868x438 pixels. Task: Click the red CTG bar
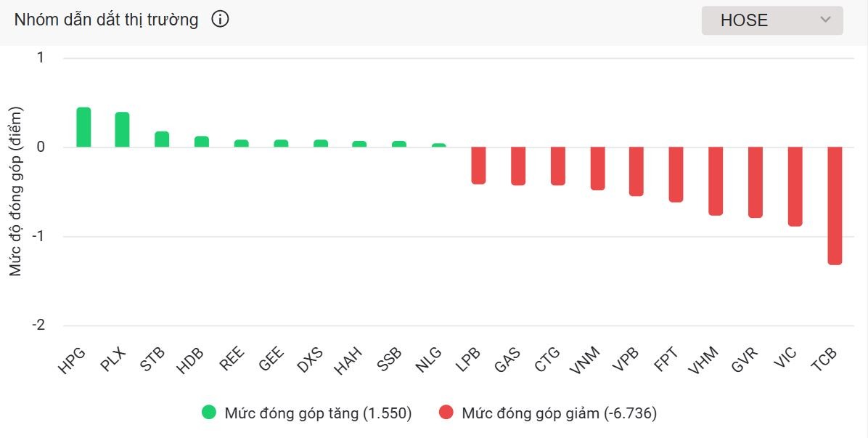557,166
